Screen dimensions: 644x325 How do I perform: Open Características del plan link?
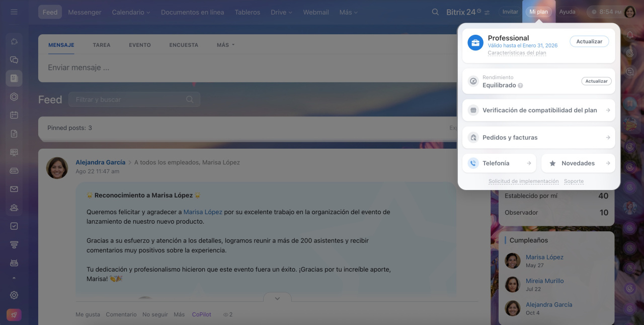tap(517, 53)
